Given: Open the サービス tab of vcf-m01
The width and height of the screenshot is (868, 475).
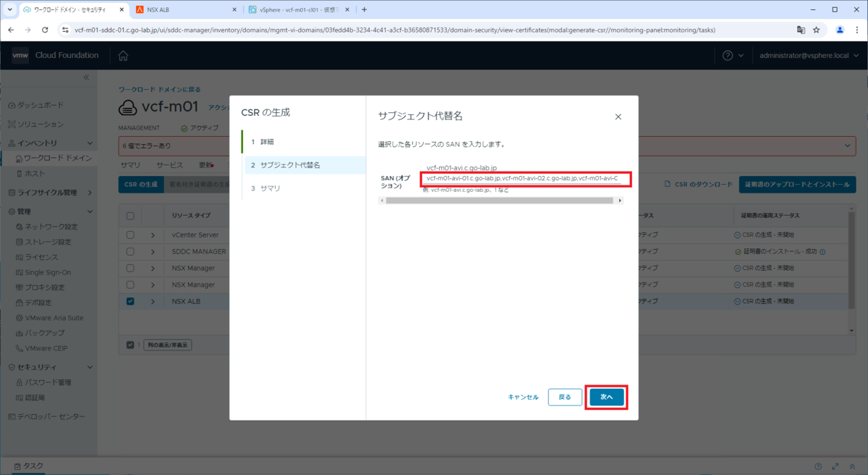Looking at the screenshot, I should click(170, 165).
